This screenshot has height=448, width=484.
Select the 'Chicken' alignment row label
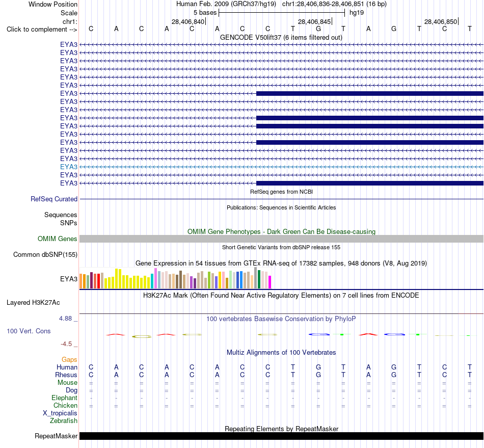(65, 405)
